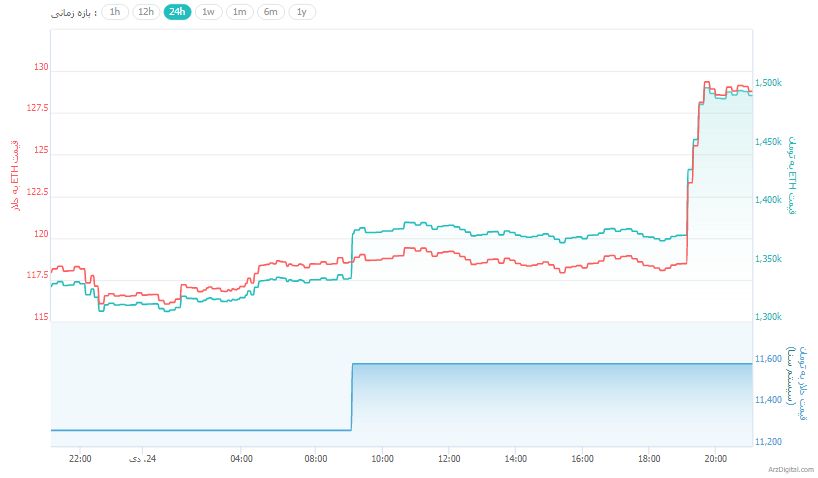The height and width of the screenshot is (478, 818).
Task: Click the 12:00 time axis label
Action: [x=448, y=459]
